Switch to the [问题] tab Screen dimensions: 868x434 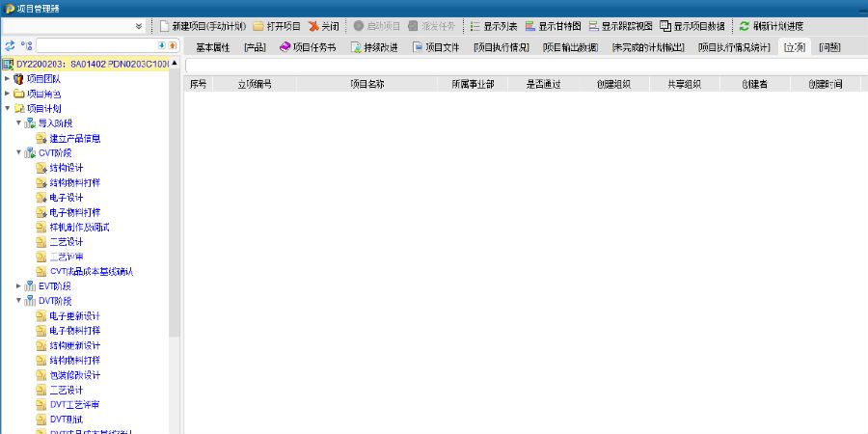(829, 47)
